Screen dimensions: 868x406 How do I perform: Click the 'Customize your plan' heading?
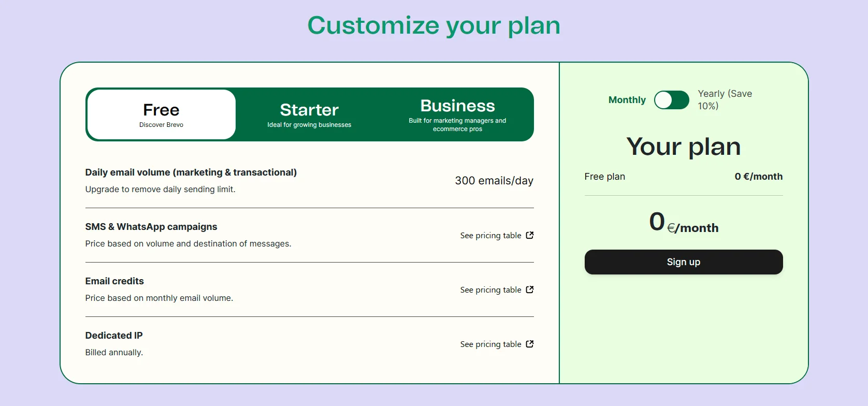434,25
